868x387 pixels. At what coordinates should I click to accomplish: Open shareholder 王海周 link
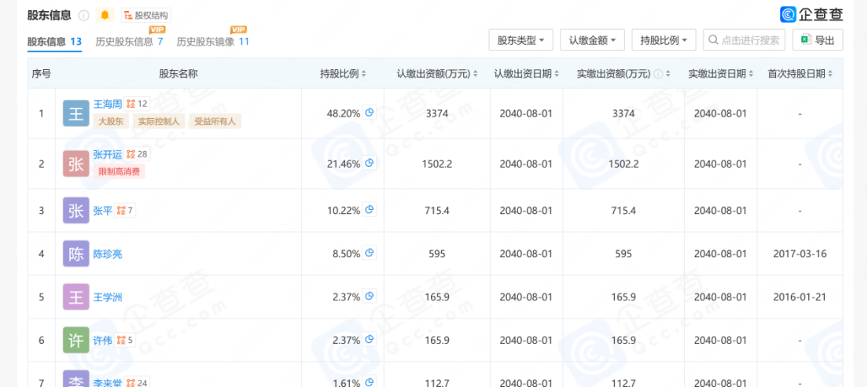click(x=107, y=104)
